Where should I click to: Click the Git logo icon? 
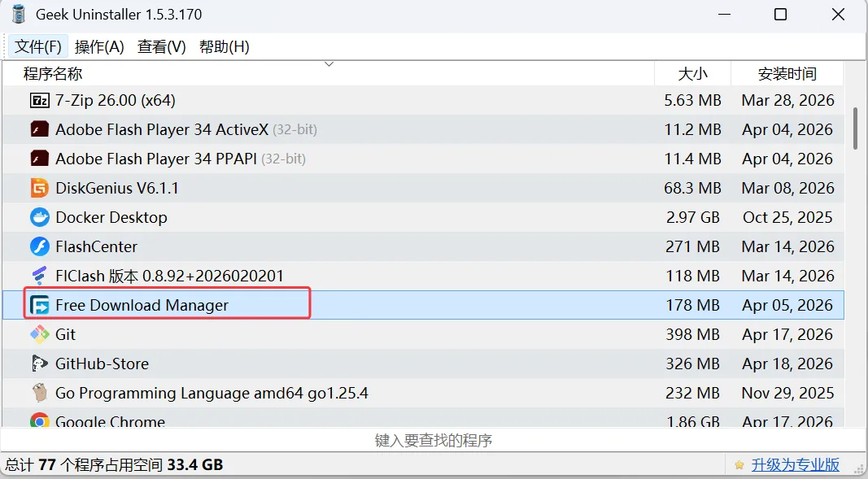tap(39, 334)
